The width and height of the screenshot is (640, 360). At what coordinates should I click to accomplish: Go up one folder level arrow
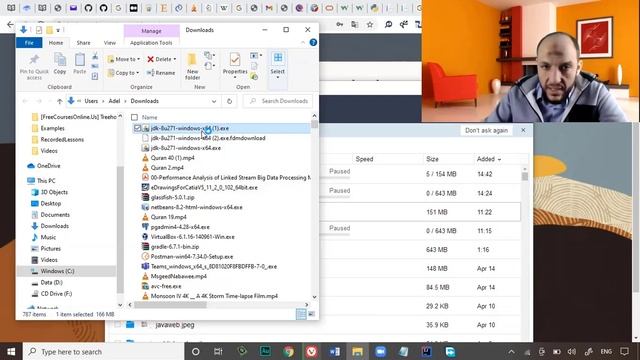pos(60,101)
